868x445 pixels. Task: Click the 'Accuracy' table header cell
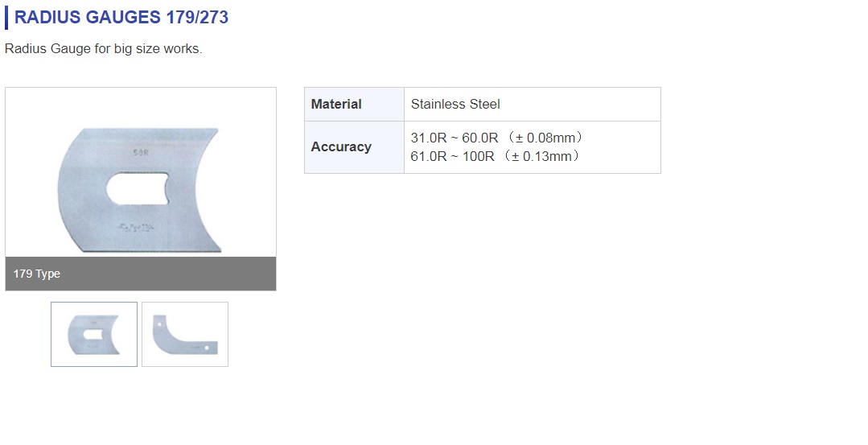(x=354, y=147)
